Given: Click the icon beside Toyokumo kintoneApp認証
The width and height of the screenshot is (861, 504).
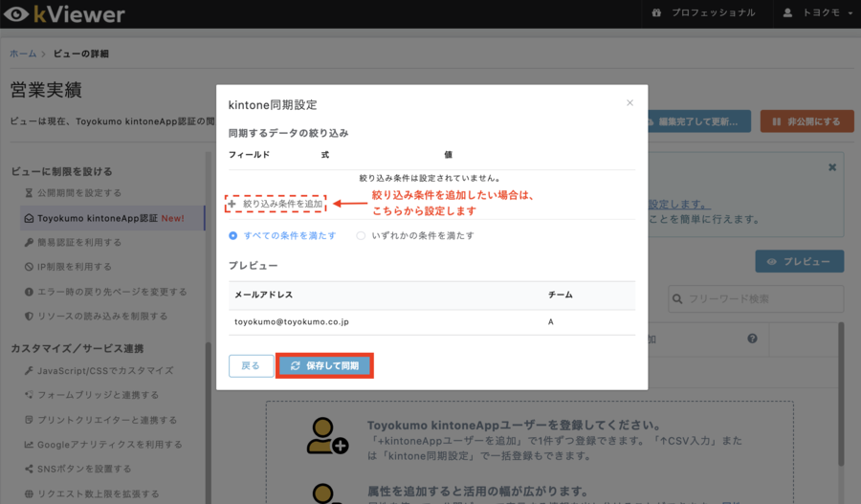Looking at the screenshot, I should 29,218.
